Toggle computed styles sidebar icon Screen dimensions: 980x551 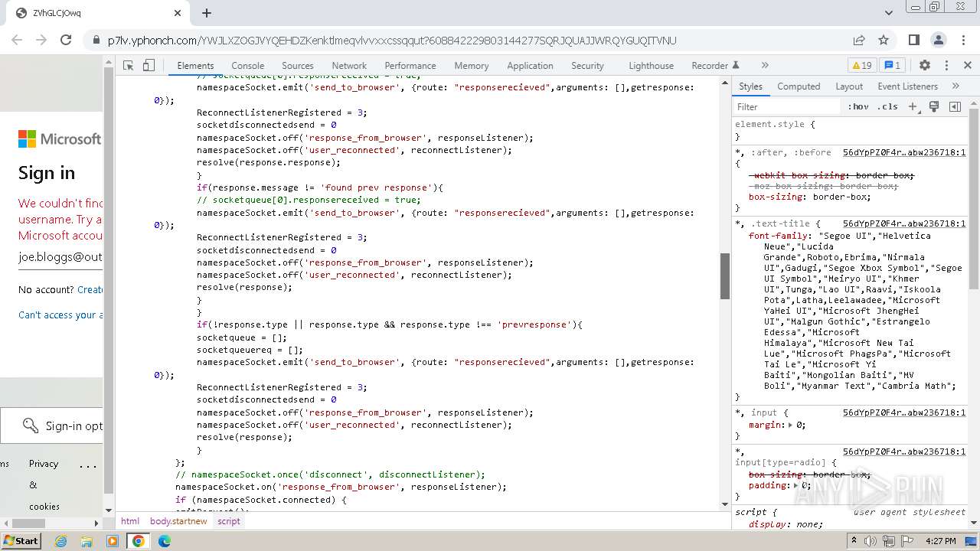(x=955, y=107)
